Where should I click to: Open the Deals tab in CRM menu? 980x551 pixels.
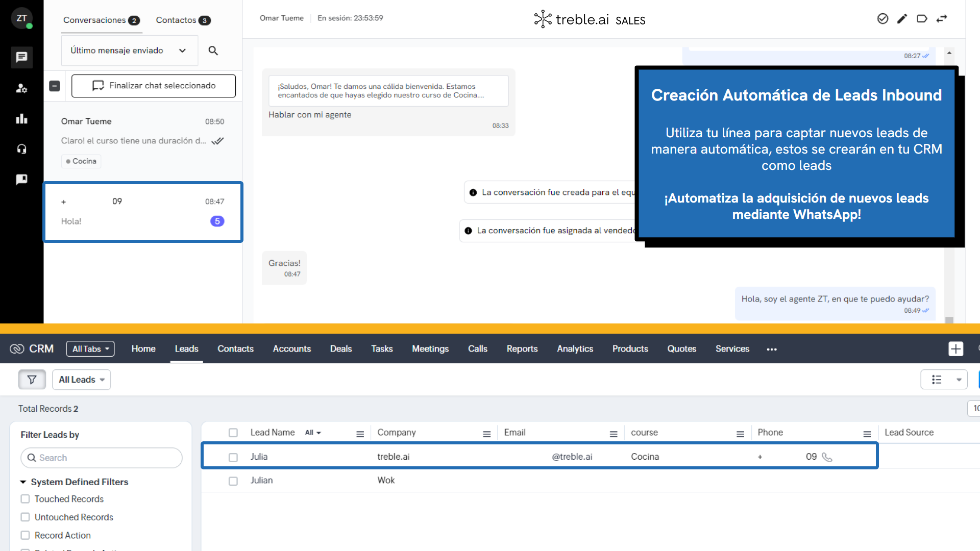(340, 349)
